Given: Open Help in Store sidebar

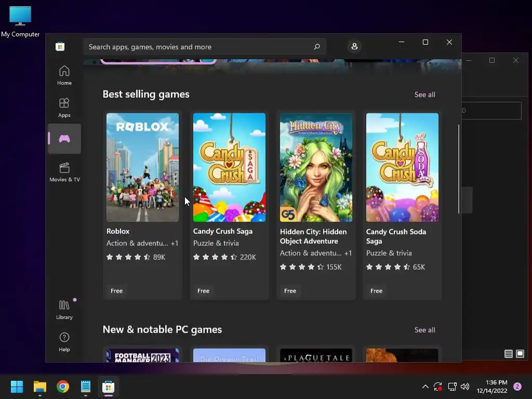Looking at the screenshot, I should click(x=64, y=342).
